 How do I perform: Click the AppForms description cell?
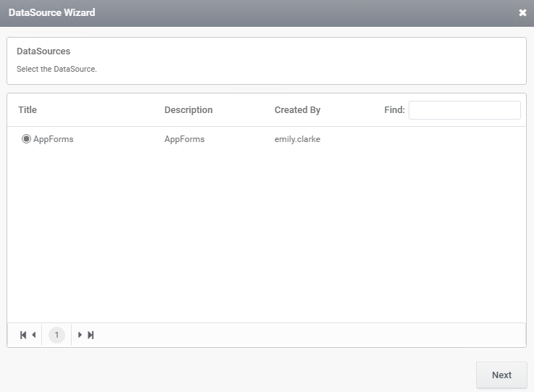point(184,139)
